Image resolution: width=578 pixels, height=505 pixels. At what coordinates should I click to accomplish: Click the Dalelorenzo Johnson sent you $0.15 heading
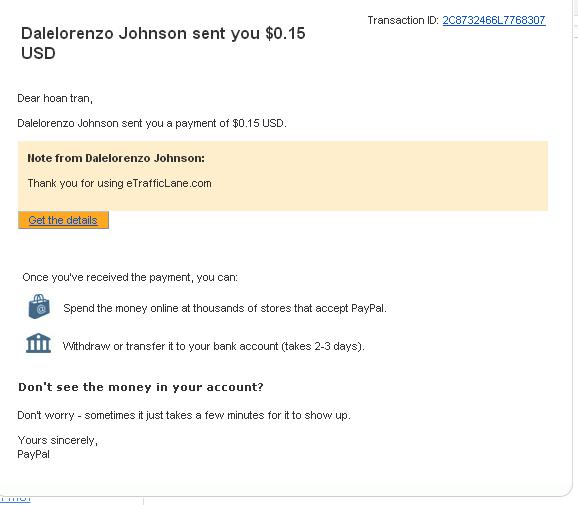[x=163, y=43]
